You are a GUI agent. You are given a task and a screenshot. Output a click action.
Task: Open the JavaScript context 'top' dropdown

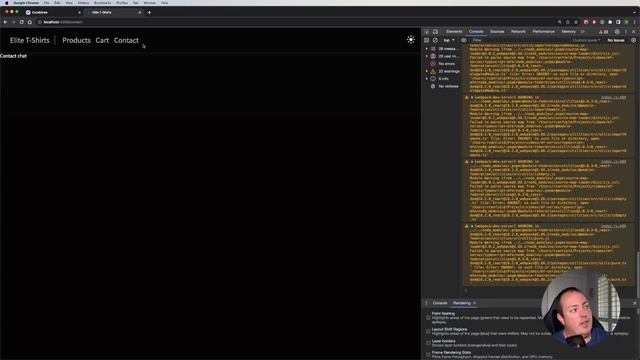[x=449, y=40]
